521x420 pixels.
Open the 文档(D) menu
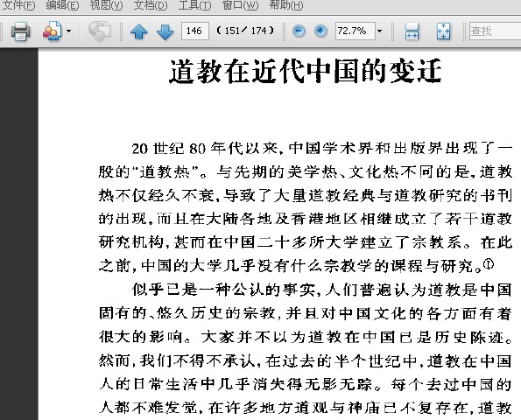click(x=151, y=5)
